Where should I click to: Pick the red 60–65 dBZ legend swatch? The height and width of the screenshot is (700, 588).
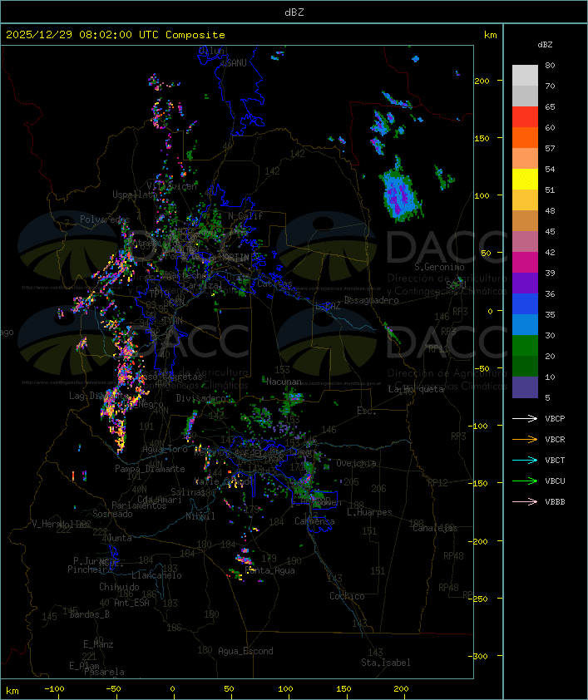point(525,117)
